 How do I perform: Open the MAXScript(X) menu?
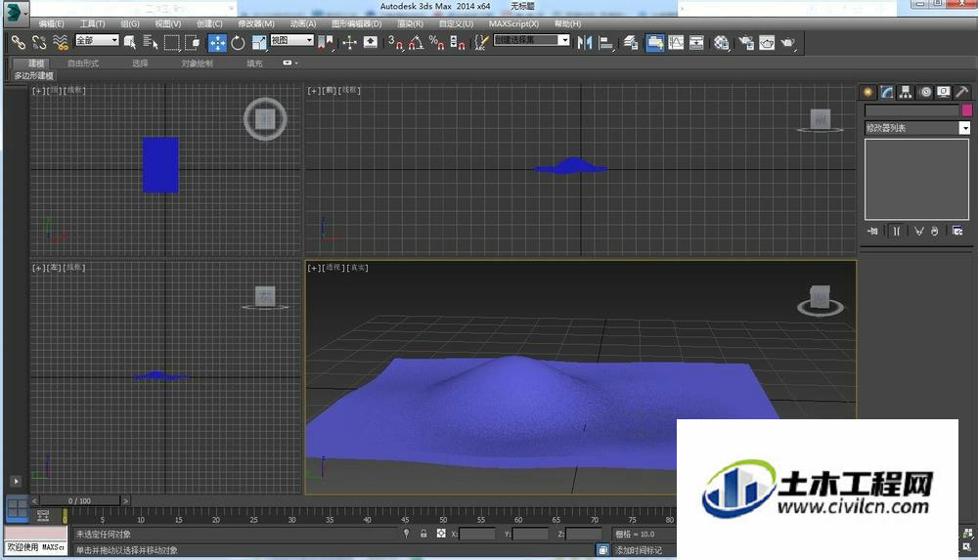coord(514,23)
